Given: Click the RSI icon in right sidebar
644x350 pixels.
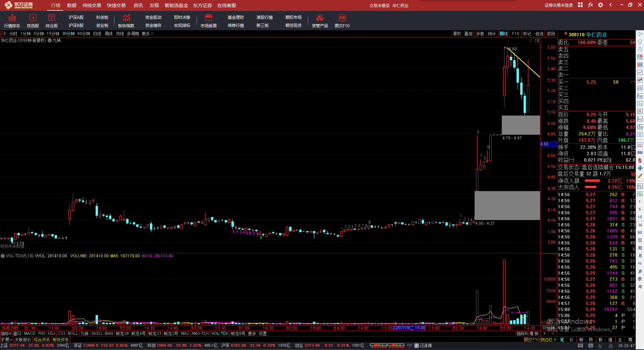Looking at the screenshot, I should (640, 152).
